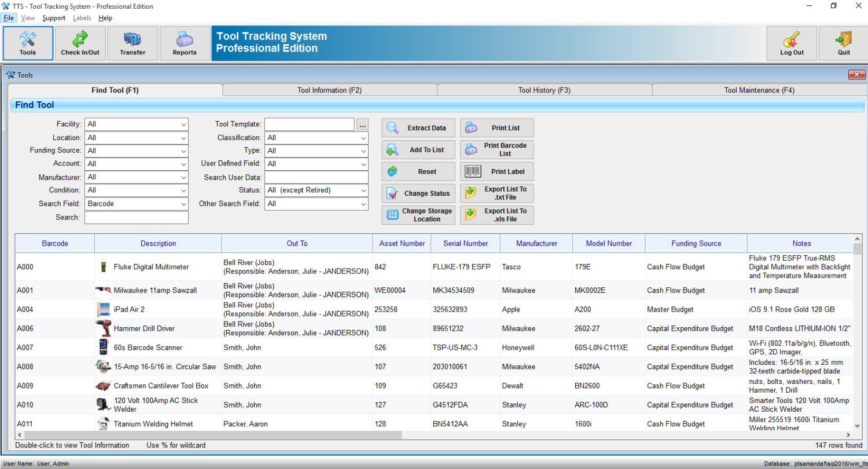Screen dimensions: 868x469
Task: Click Extract Data magnifier button
Action: coord(418,128)
